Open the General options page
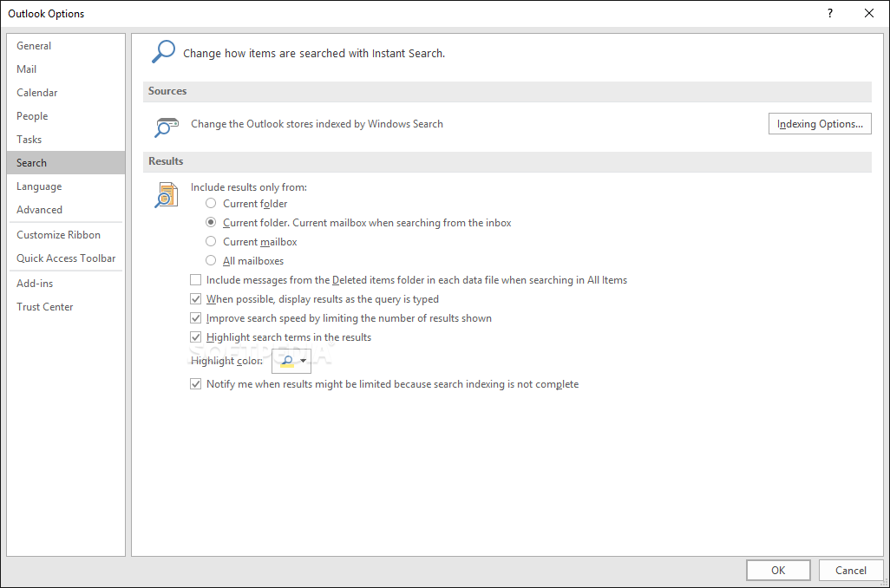890x588 pixels. pos(66,45)
